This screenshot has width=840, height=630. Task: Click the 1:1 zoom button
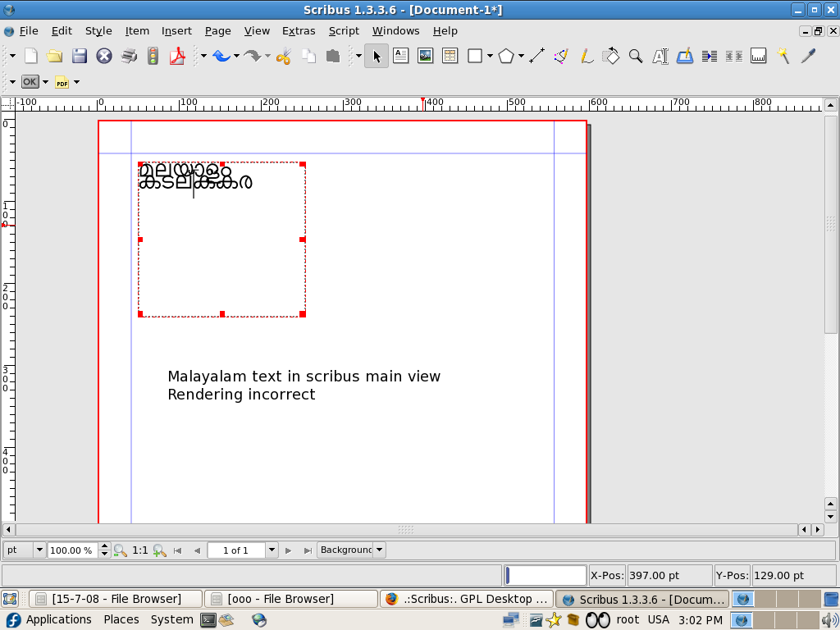coord(140,550)
